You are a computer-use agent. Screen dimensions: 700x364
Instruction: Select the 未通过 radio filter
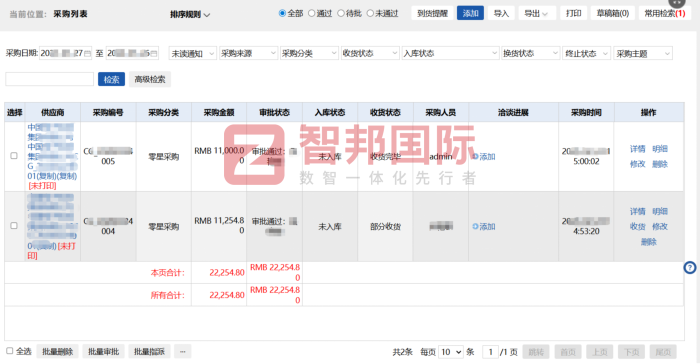pyautogui.click(x=370, y=13)
